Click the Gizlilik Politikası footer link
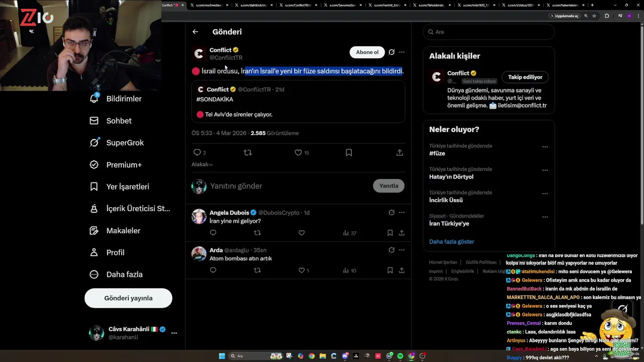 coord(481,262)
